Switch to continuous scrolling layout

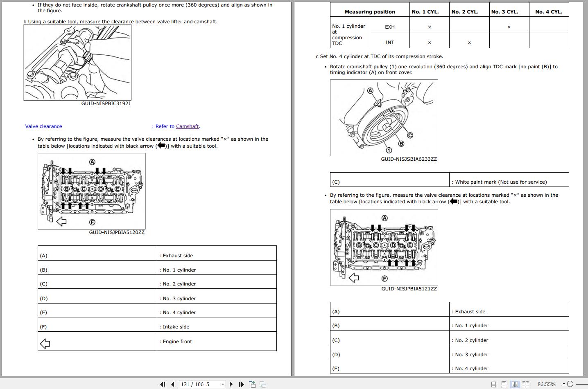click(504, 384)
